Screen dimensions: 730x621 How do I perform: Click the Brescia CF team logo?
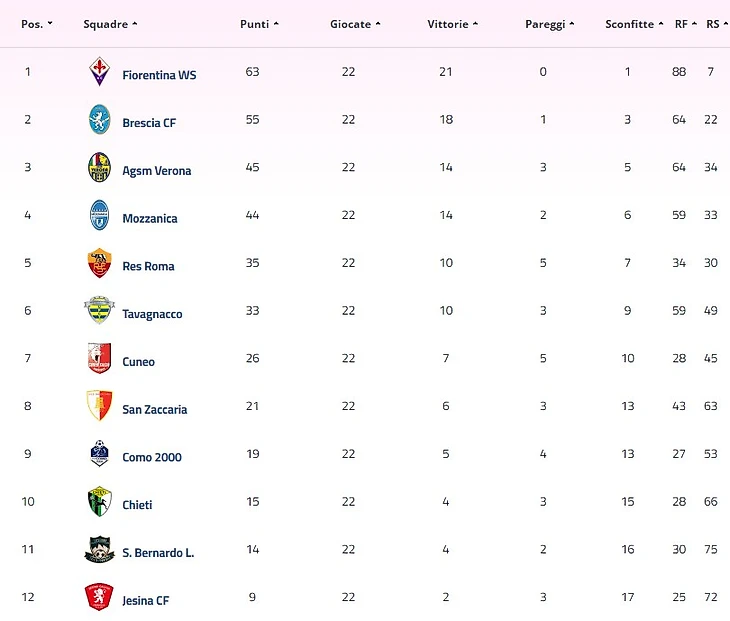99,120
